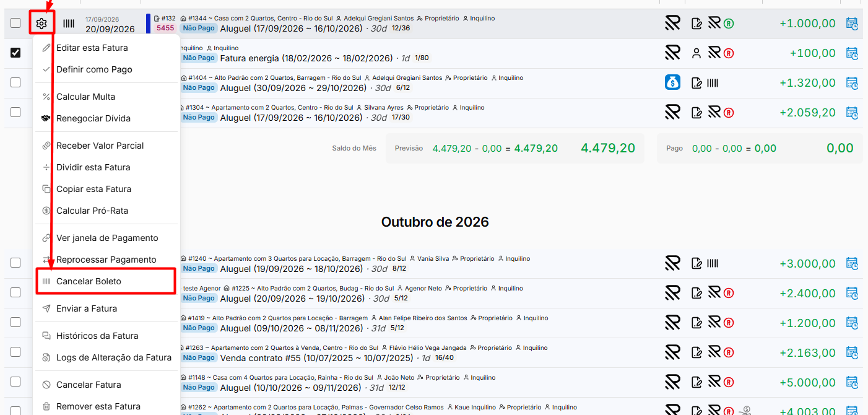
Task: Tick the checkbox for the +2.059,20 invoice row
Action: (15, 112)
